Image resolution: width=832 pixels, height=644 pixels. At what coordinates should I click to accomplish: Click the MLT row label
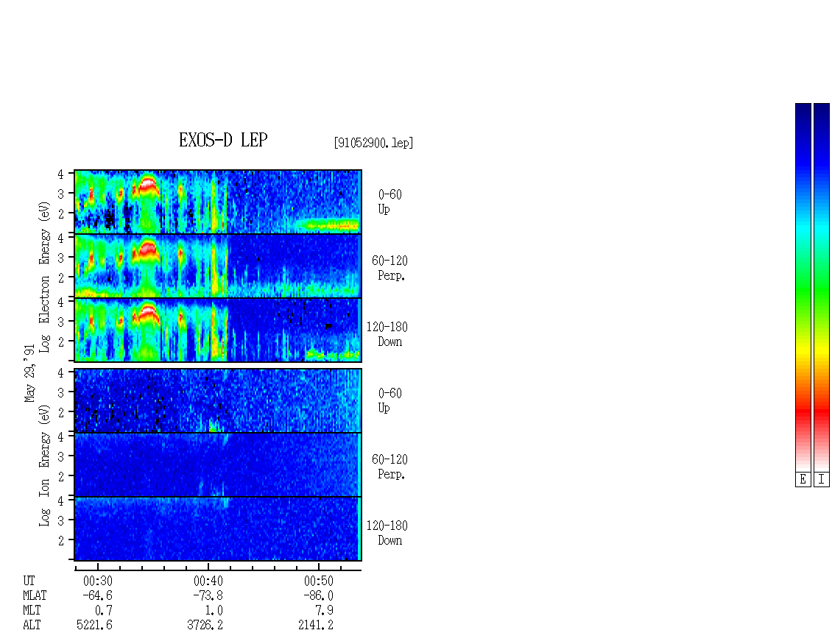coord(32,611)
